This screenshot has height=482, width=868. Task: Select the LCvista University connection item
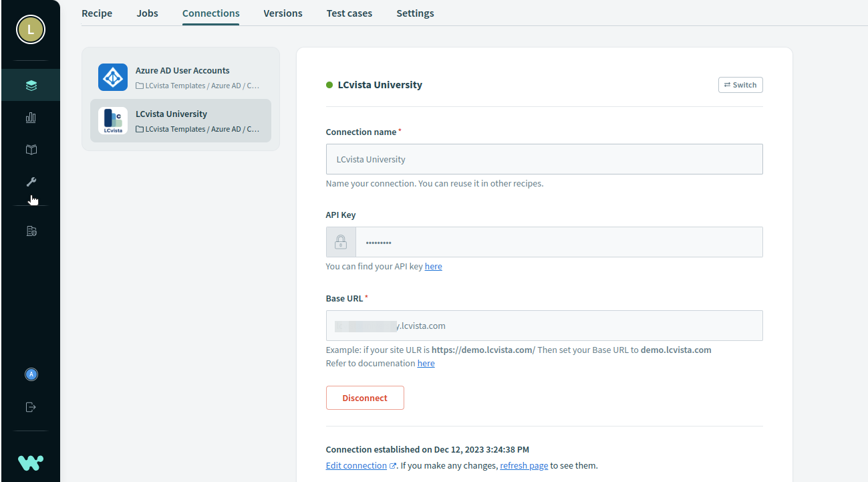pos(180,121)
